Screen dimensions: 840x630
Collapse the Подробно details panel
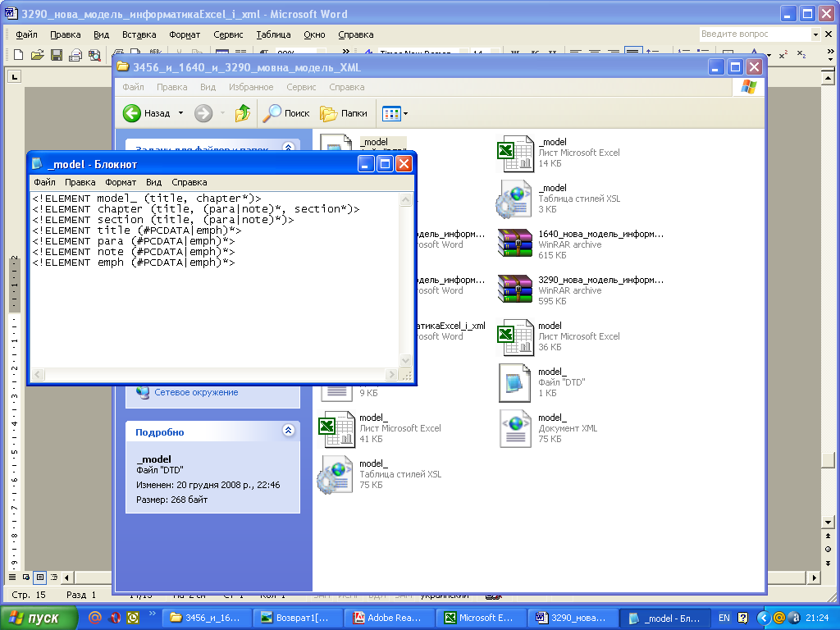288,431
